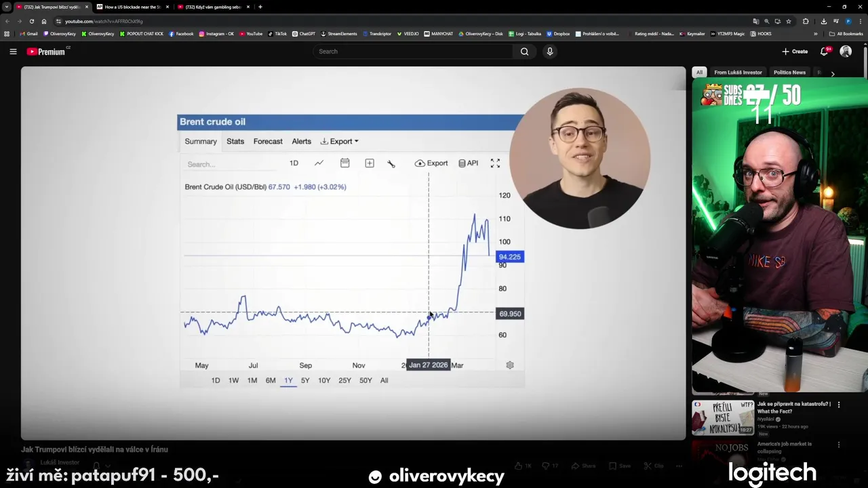Click the Create button
This screenshot has height=488, width=868.
(795, 52)
